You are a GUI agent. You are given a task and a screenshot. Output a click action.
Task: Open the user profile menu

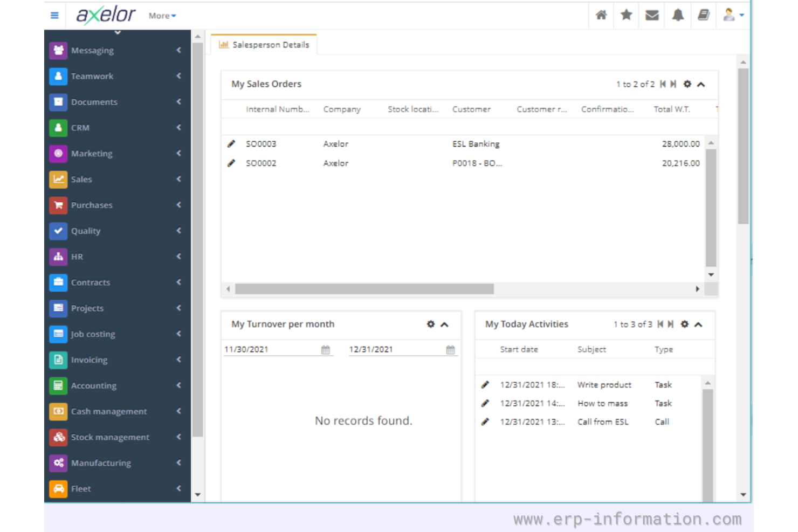tap(733, 15)
